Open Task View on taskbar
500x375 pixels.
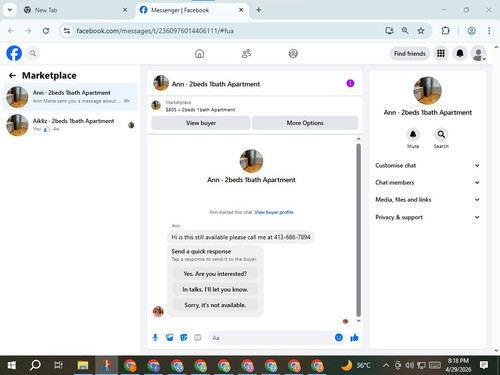pyautogui.click(x=58, y=366)
